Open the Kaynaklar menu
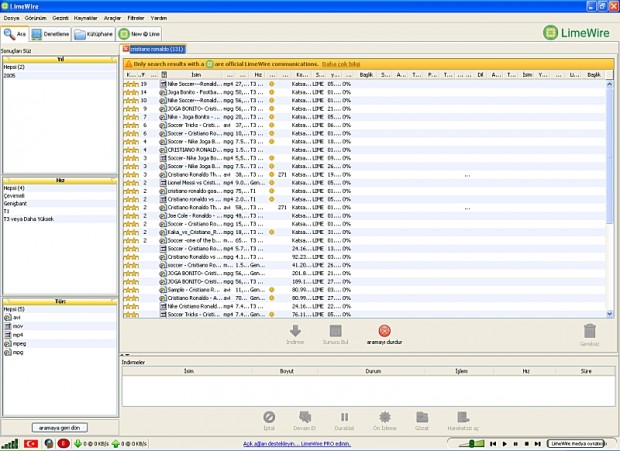The width and height of the screenshot is (620, 451). click(86, 18)
